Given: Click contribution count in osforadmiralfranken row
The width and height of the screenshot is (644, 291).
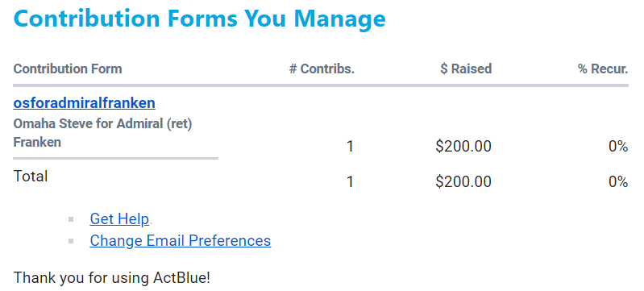Looking at the screenshot, I should 350,147.
